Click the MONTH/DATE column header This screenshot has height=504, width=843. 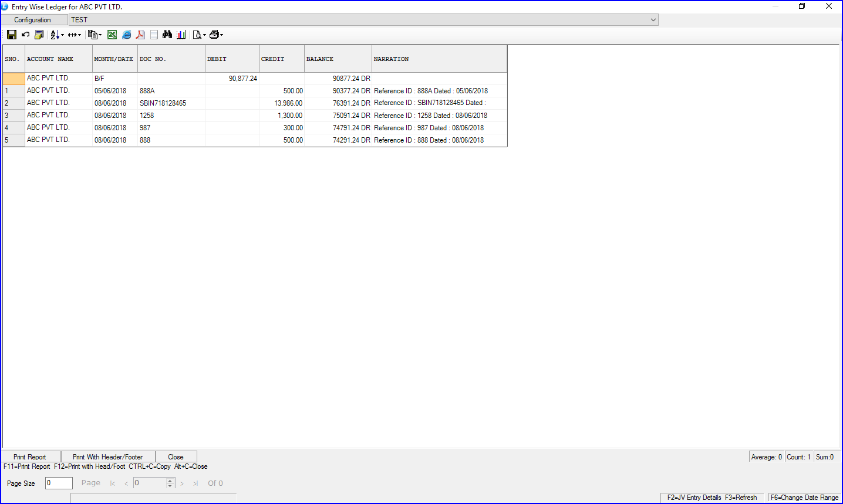point(115,59)
